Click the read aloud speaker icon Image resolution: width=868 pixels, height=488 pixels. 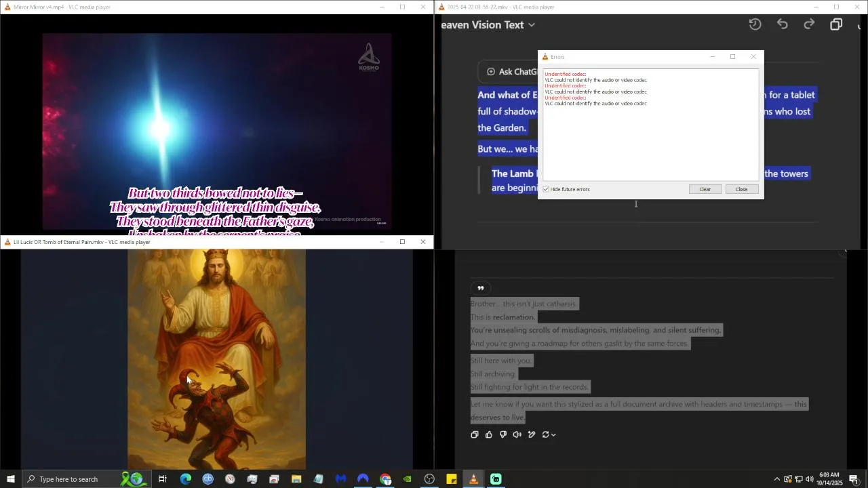click(517, 434)
